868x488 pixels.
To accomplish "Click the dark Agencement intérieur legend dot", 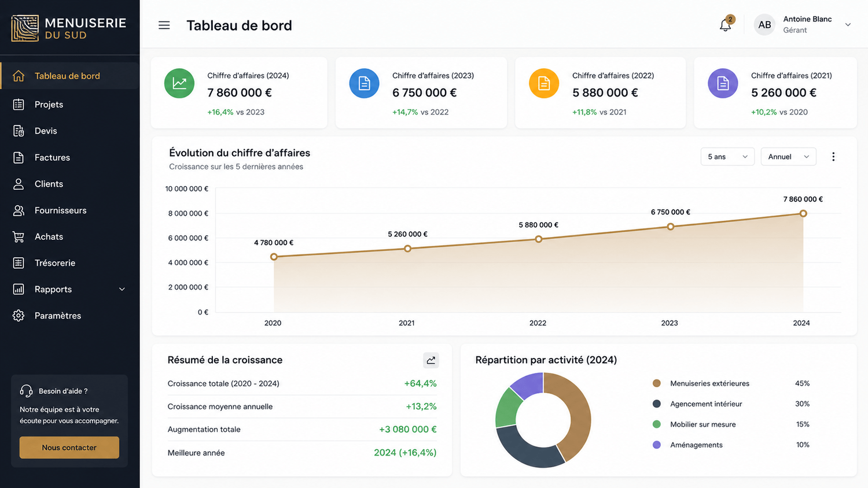I will 656,404.
